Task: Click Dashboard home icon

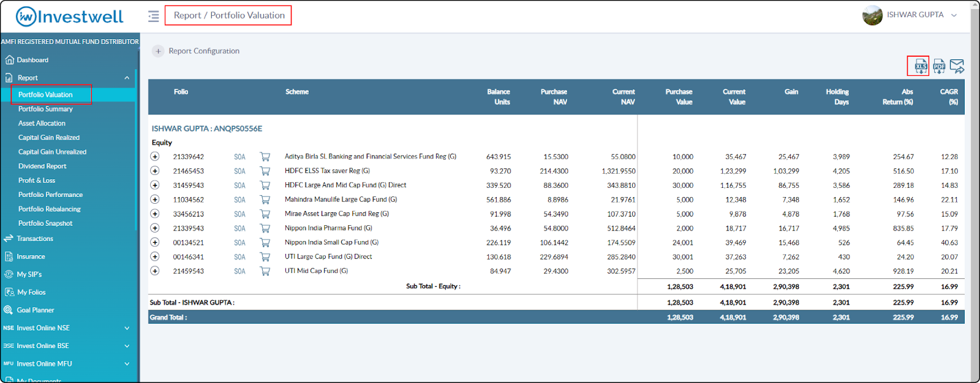Action: [9, 60]
